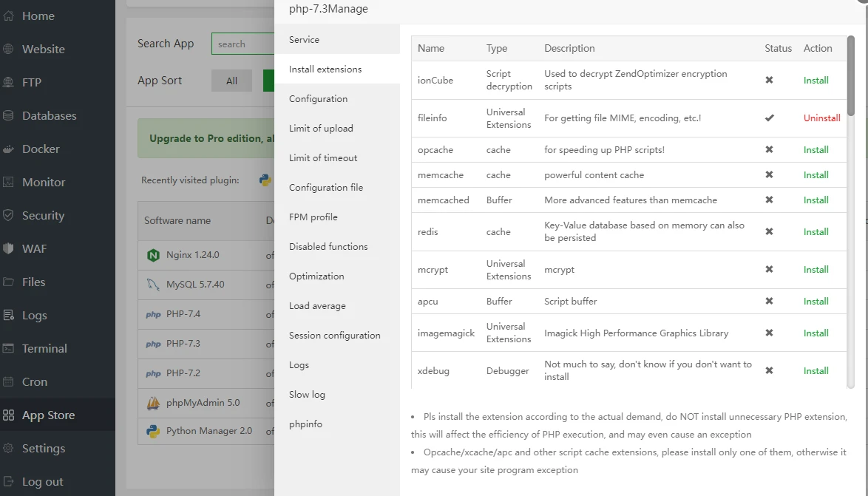The height and width of the screenshot is (496, 868).
Task: Click the ionCube not-installed X status
Action: click(769, 80)
